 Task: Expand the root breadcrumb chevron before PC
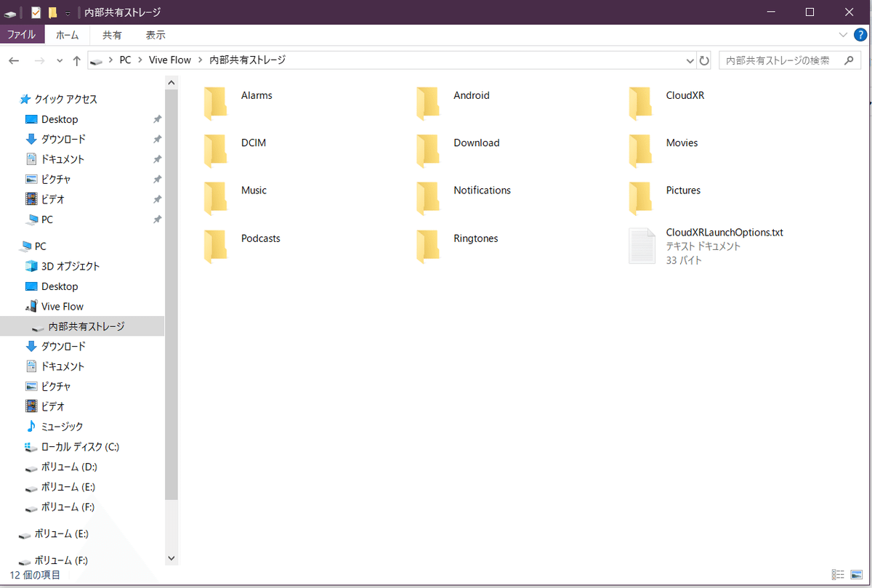coord(111,60)
